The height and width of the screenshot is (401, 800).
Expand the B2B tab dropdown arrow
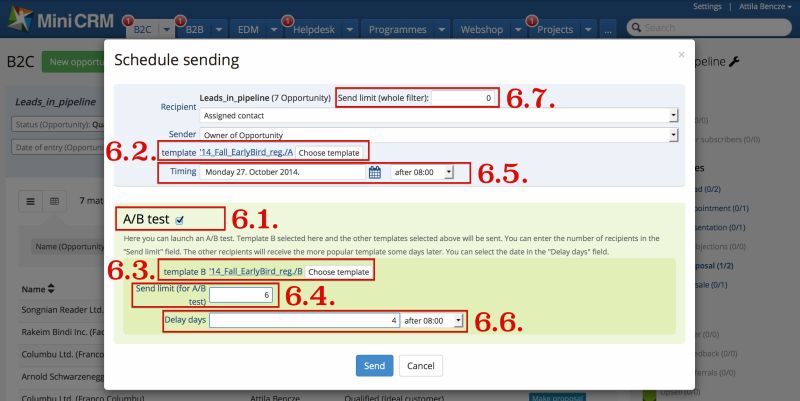(218, 30)
